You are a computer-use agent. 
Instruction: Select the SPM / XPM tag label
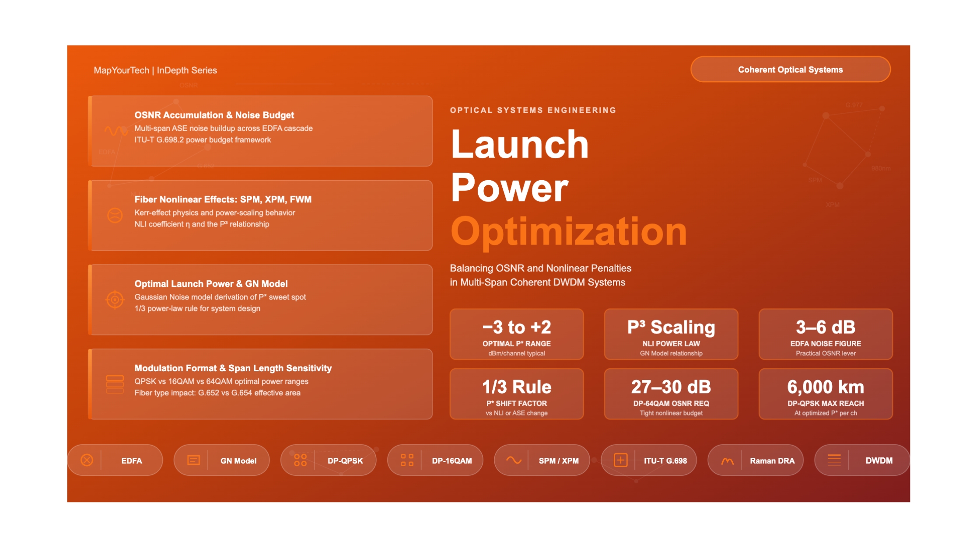pyautogui.click(x=559, y=461)
